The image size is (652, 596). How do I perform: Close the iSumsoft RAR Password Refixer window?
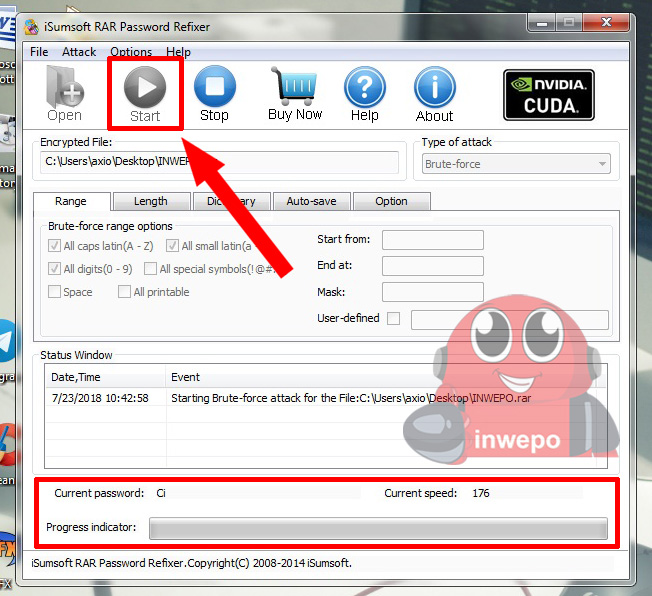point(606,23)
